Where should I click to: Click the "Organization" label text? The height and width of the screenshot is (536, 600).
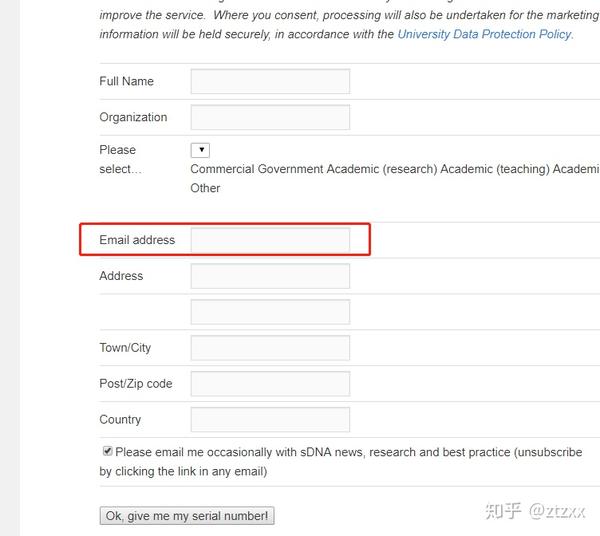tap(133, 118)
